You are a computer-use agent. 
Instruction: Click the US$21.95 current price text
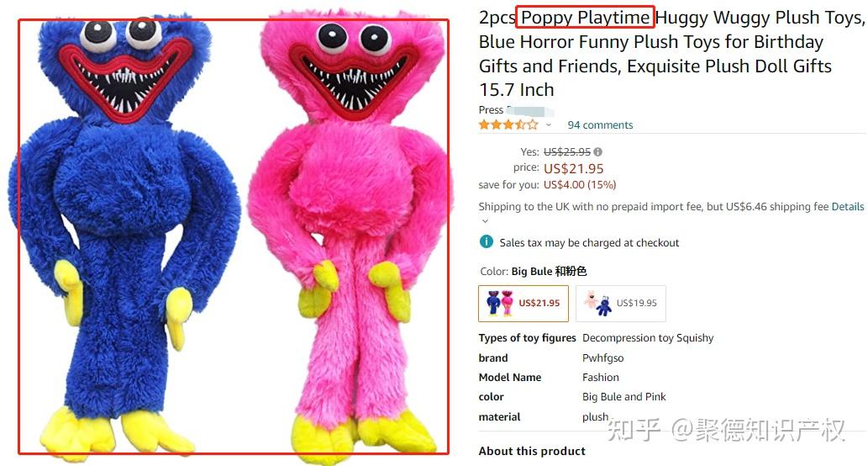[x=574, y=168]
